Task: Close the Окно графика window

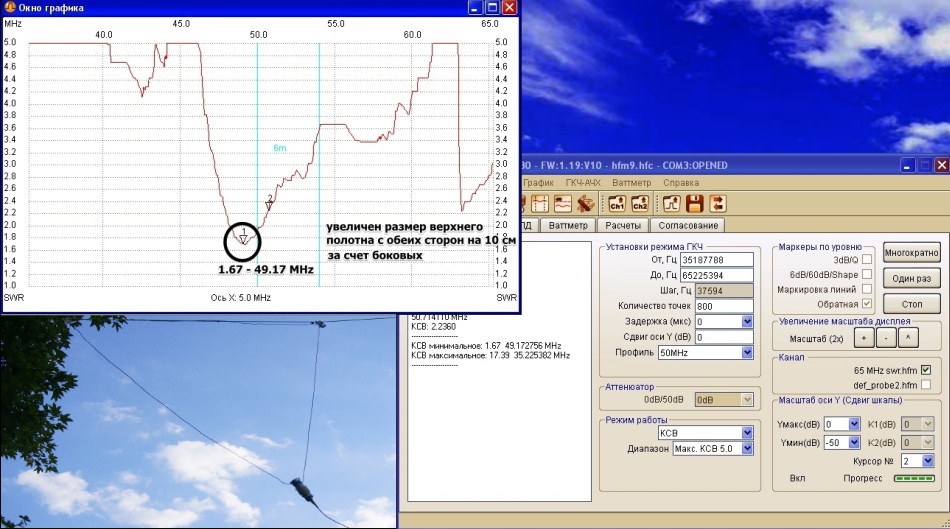Action: click(x=510, y=7)
